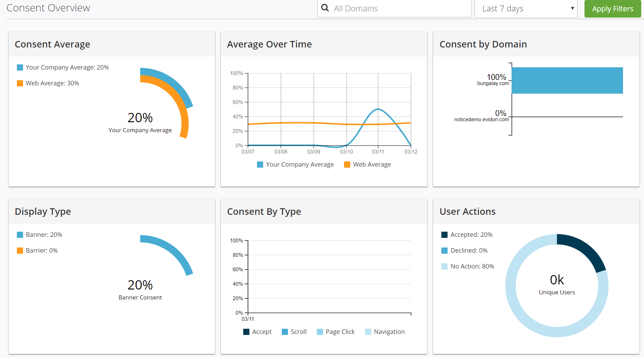Click the Declined legend swatch in User Actions
This screenshot has width=644, height=358.
click(x=444, y=250)
